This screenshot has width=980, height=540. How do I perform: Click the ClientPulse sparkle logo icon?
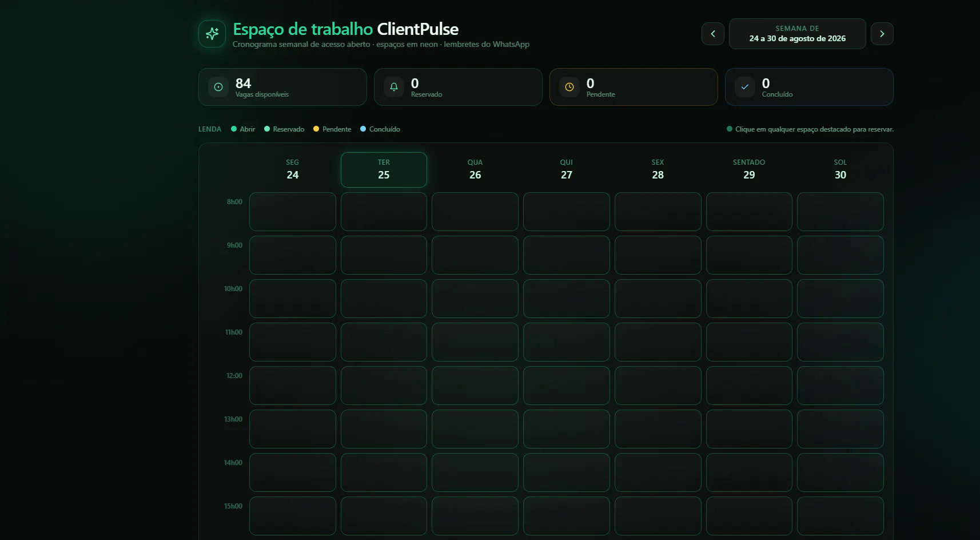[x=212, y=34]
